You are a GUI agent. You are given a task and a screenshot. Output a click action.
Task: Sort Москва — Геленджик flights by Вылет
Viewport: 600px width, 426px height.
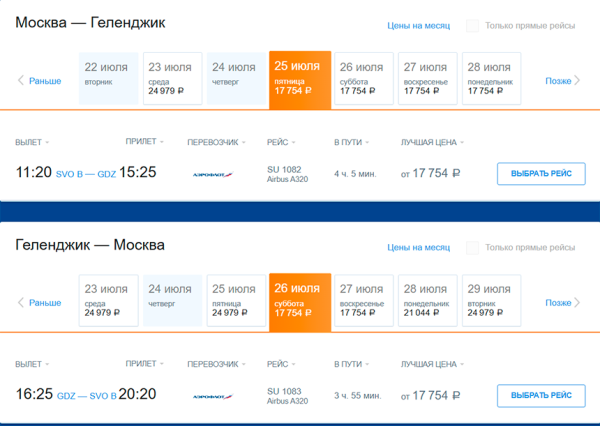pyautogui.click(x=33, y=143)
